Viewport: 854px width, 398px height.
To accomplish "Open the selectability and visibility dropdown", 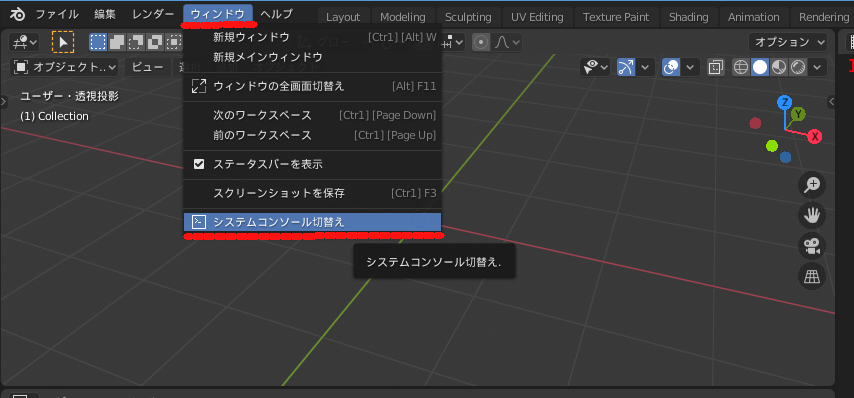I will pyautogui.click(x=595, y=68).
